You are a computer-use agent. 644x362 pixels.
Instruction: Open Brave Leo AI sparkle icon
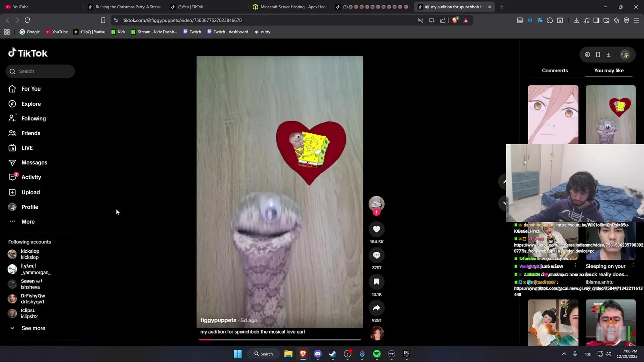tap(616, 20)
